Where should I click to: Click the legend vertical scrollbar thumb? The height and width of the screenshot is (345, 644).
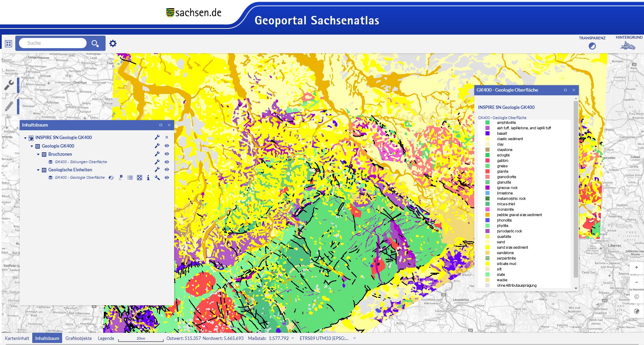(576, 189)
